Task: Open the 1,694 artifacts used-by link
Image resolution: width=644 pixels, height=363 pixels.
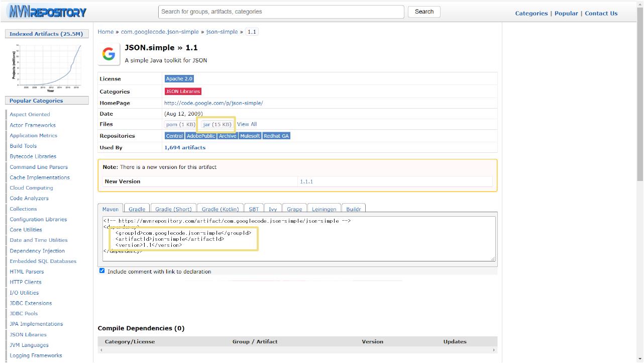Action: [x=184, y=147]
